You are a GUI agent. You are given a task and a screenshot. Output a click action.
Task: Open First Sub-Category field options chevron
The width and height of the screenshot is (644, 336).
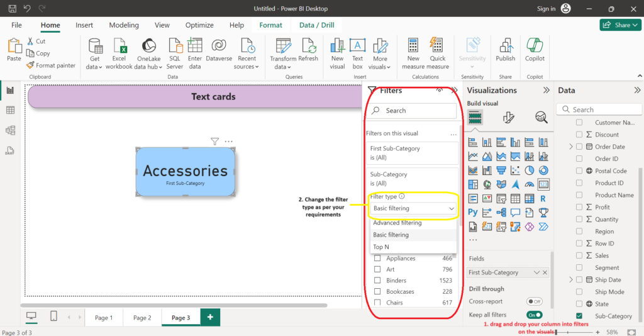click(536, 272)
